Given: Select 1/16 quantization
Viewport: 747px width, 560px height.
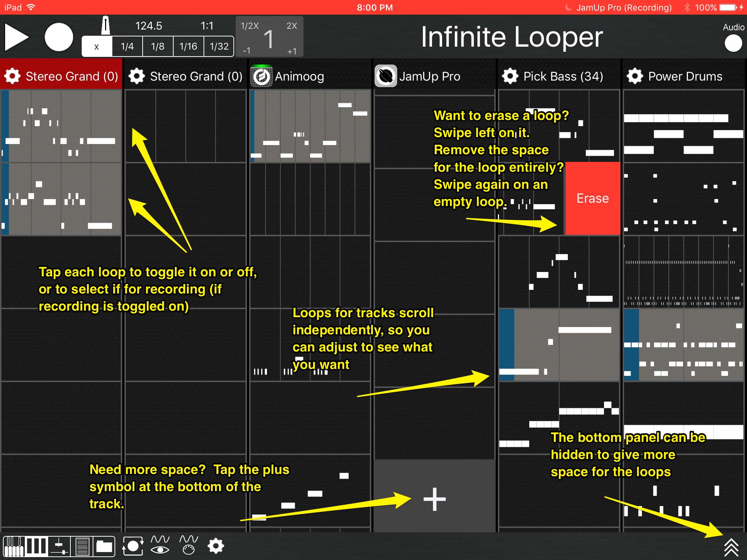Looking at the screenshot, I should click(188, 46).
